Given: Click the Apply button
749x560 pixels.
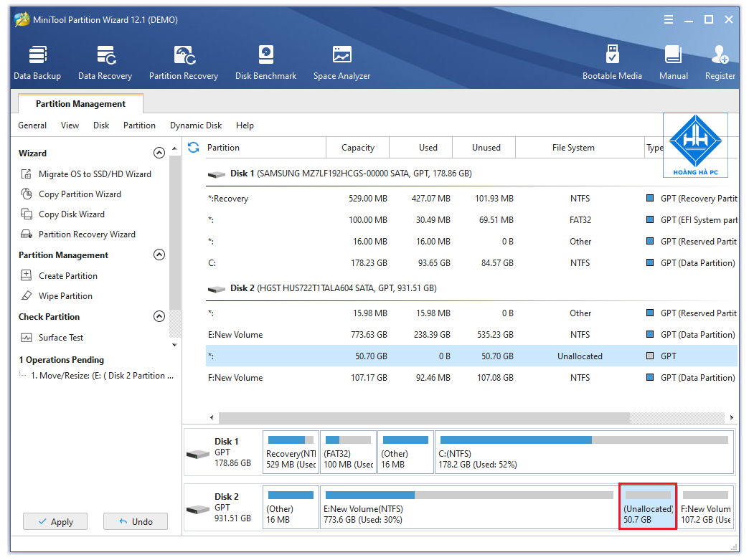Looking at the screenshot, I should pos(55,521).
